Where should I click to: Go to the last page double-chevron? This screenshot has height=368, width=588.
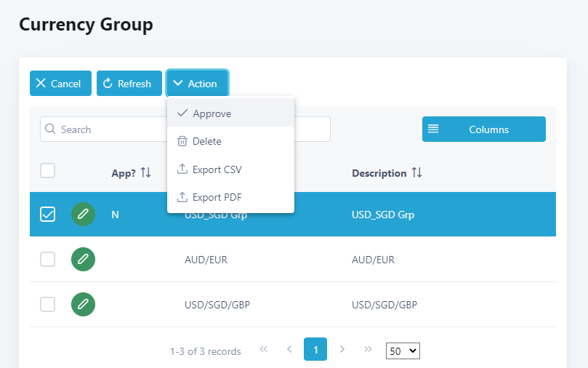pyautogui.click(x=368, y=349)
